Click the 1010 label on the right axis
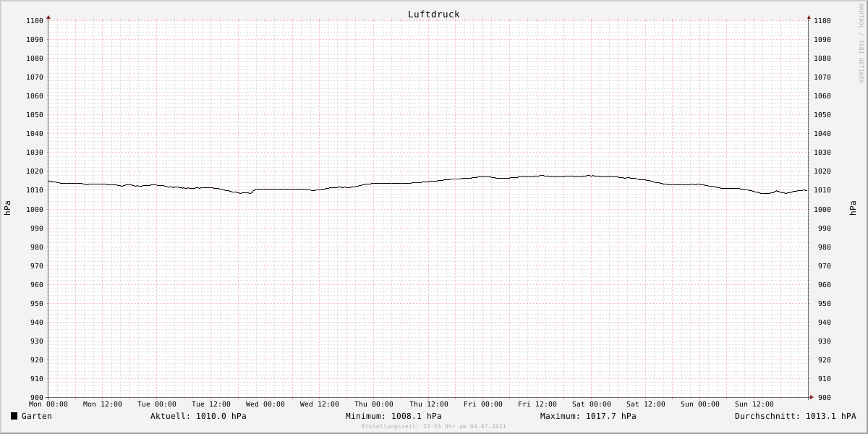 (822, 190)
